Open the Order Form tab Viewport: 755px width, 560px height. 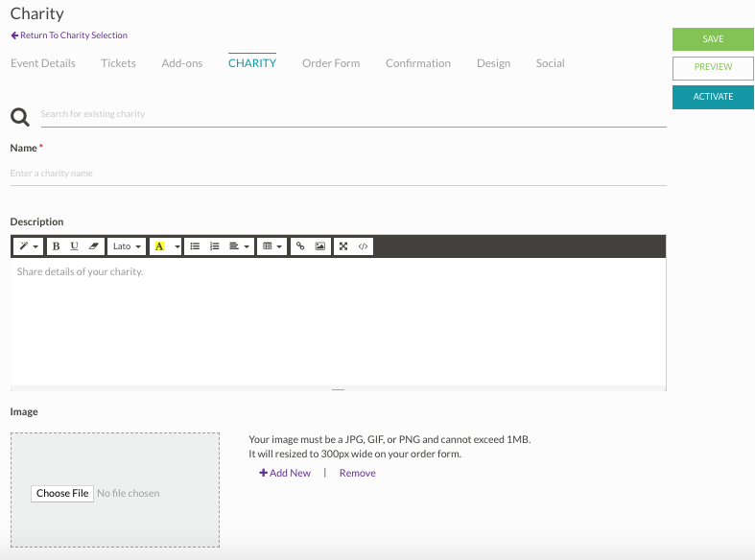331,63
